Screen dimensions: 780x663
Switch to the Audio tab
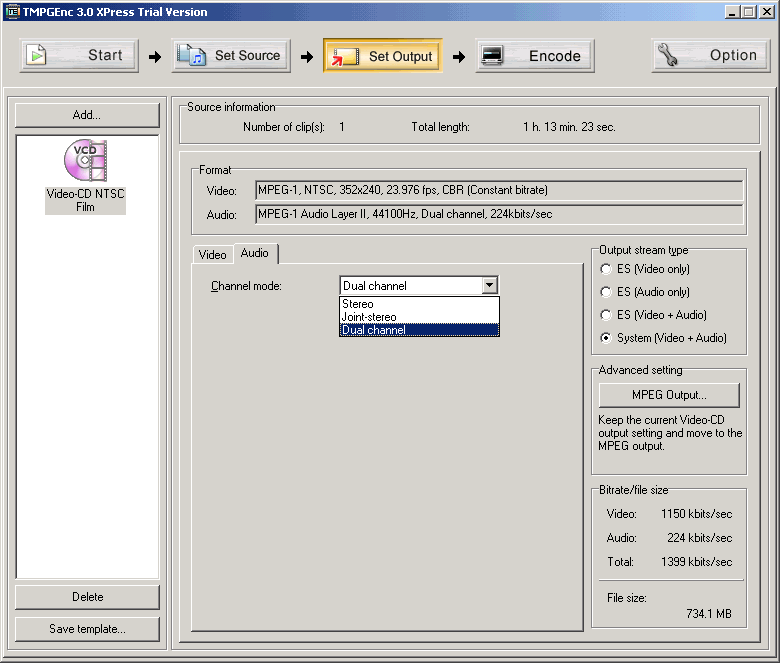(x=255, y=254)
